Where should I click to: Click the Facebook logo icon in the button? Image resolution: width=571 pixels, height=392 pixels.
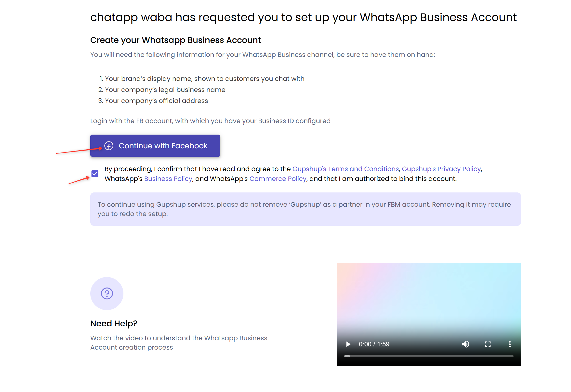click(109, 146)
